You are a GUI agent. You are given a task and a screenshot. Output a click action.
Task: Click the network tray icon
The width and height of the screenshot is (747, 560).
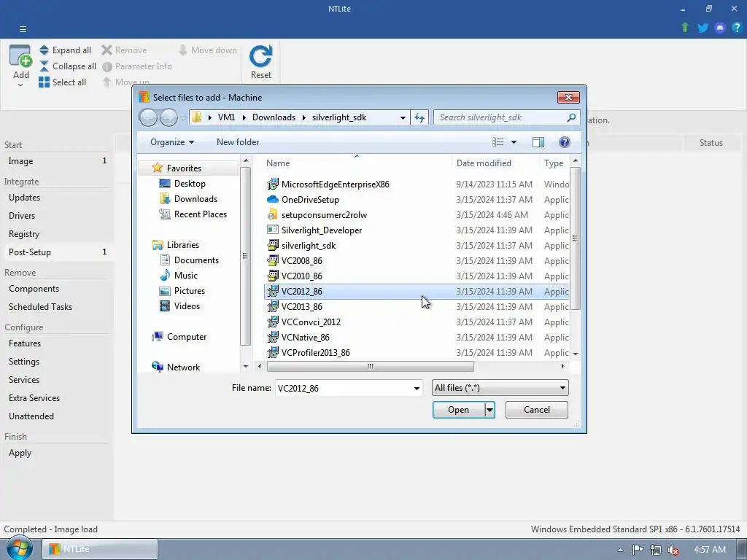pyautogui.click(x=656, y=550)
